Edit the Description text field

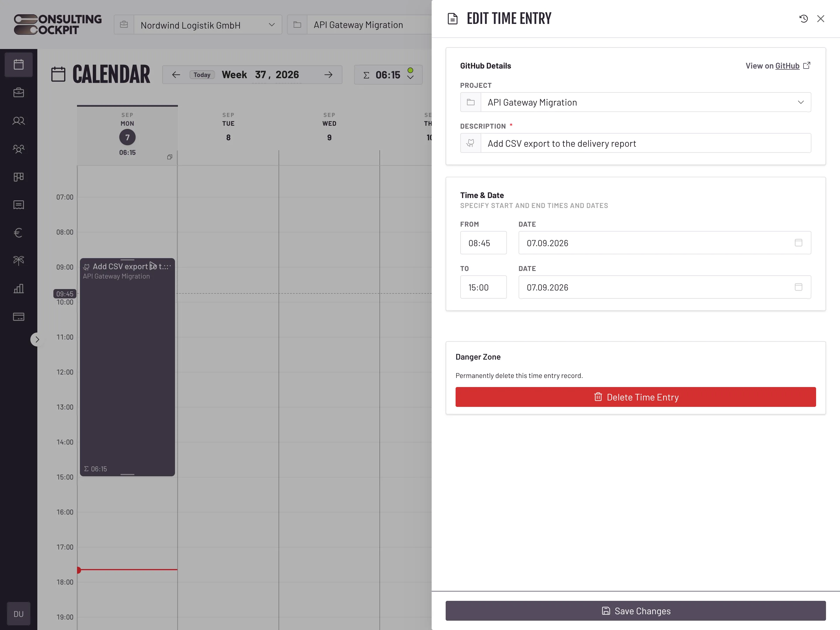point(645,143)
